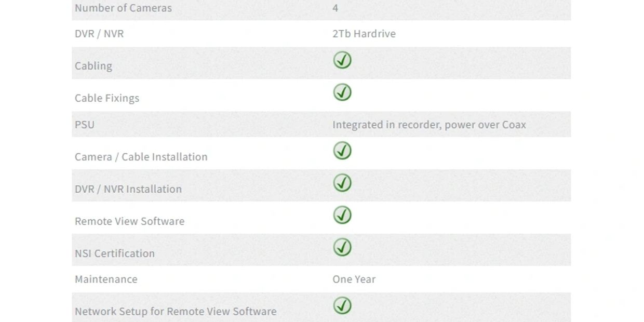Click the Maintenance One Year value
This screenshot has width=644, height=322.
pos(354,279)
